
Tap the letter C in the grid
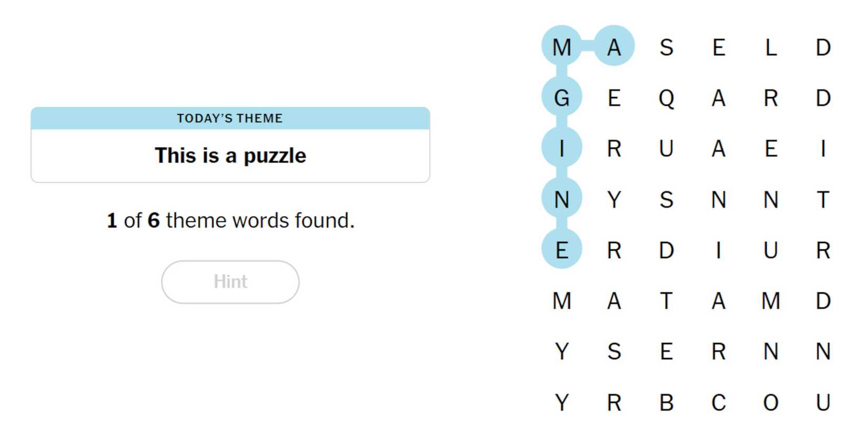click(x=718, y=402)
